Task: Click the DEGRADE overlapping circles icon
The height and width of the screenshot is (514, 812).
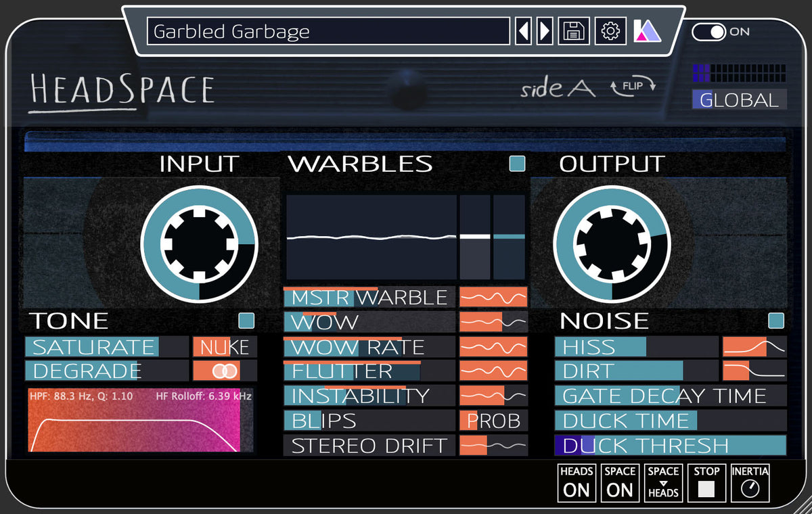Action: pos(225,371)
